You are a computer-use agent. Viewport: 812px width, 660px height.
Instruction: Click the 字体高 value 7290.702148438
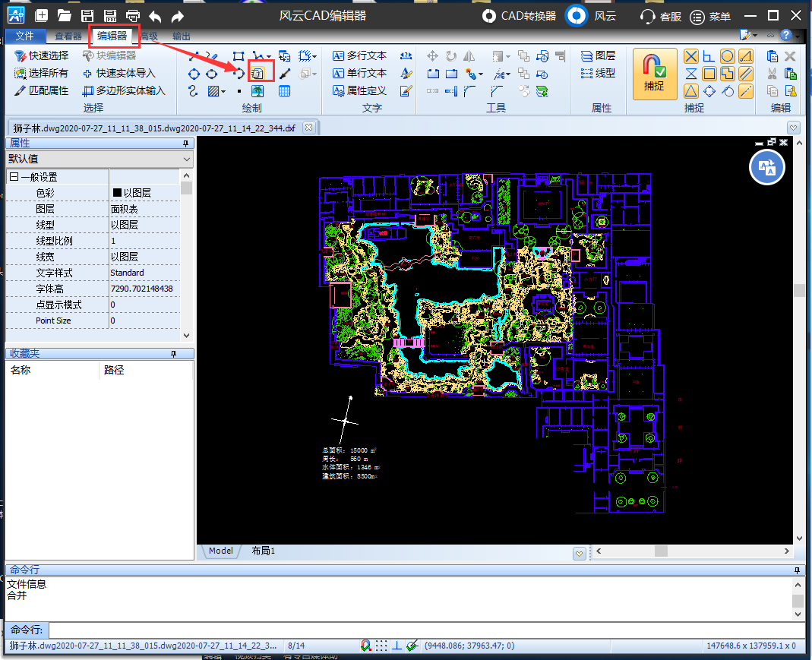(x=142, y=289)
